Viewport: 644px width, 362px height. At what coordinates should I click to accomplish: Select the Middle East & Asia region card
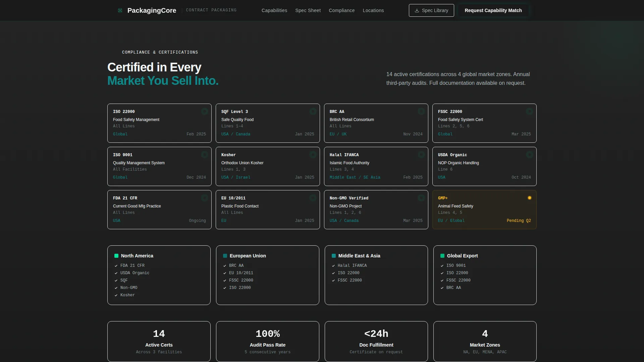376,275
